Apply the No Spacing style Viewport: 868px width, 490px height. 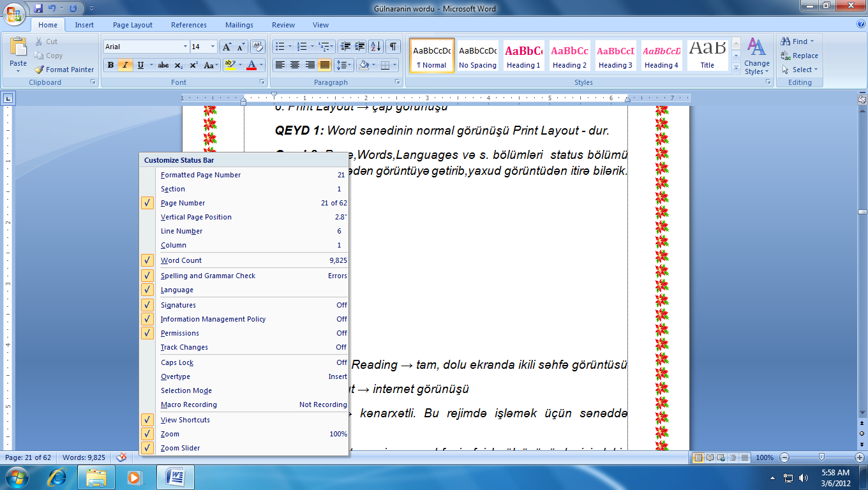[477, 56]
